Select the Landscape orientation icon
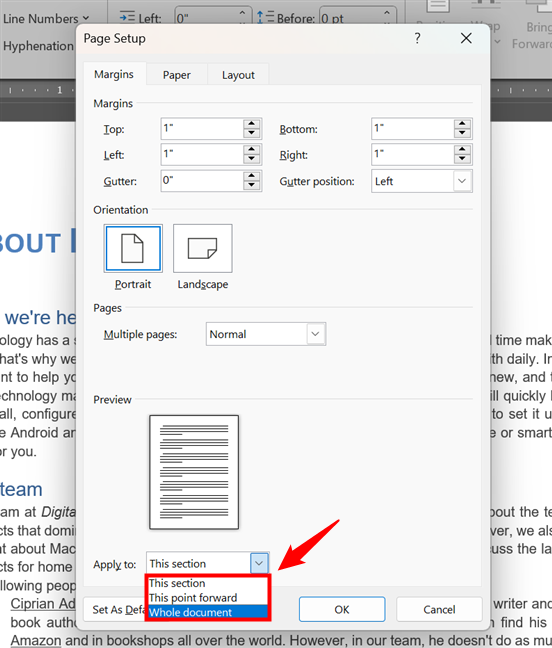 [202, 248]
